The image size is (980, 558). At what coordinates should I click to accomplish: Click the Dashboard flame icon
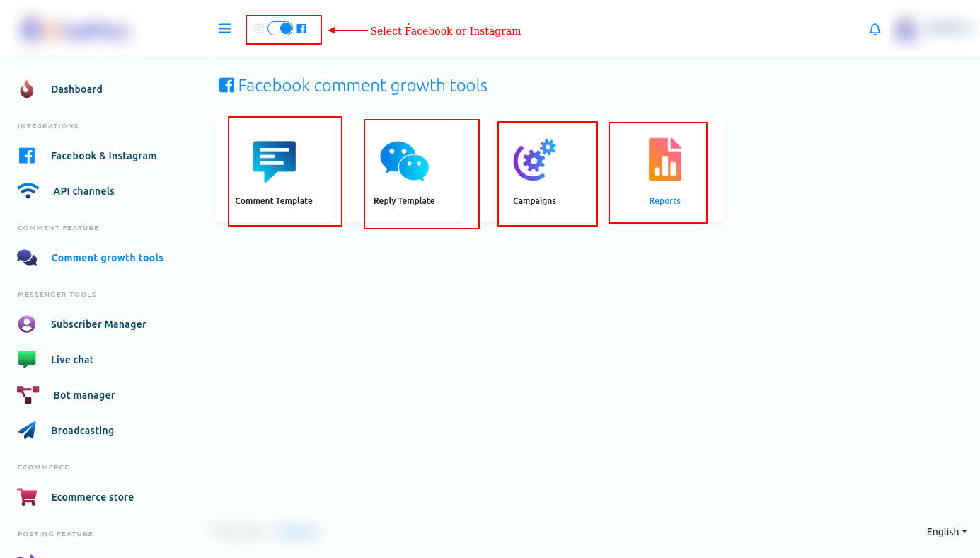coord(27,89)
